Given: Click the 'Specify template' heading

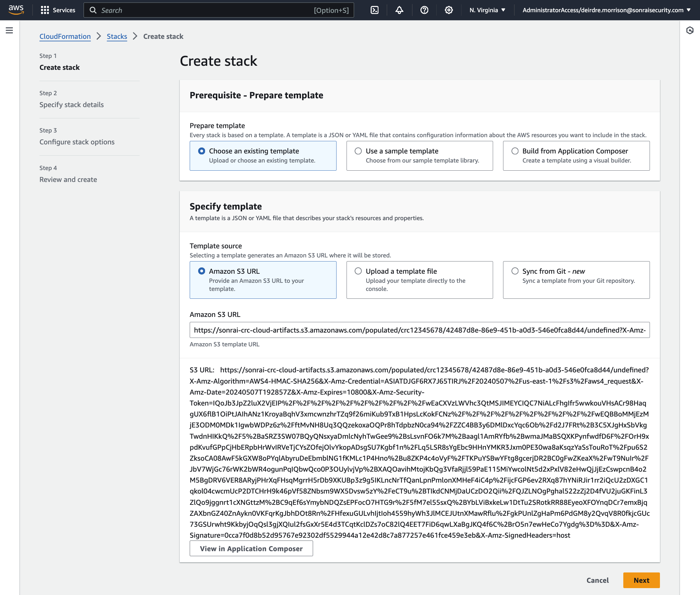Looking at the screenshot, I should click(x=226, y=206).
